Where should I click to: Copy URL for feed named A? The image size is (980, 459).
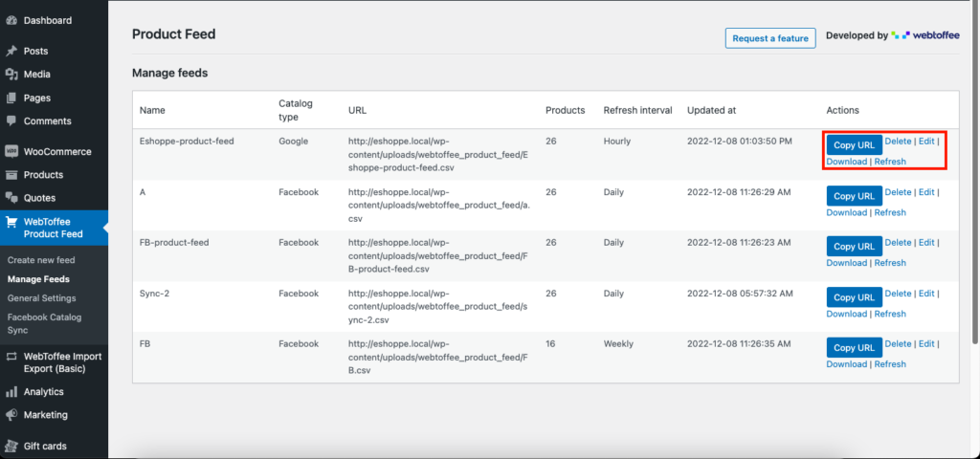coord(854,195)
